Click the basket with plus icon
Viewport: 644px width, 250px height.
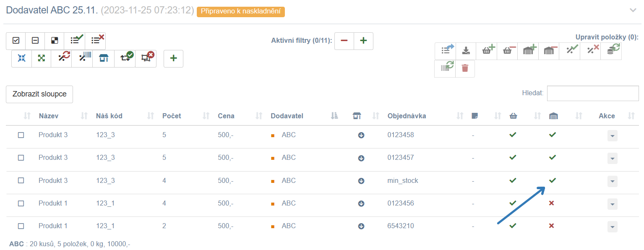(487, 51)
